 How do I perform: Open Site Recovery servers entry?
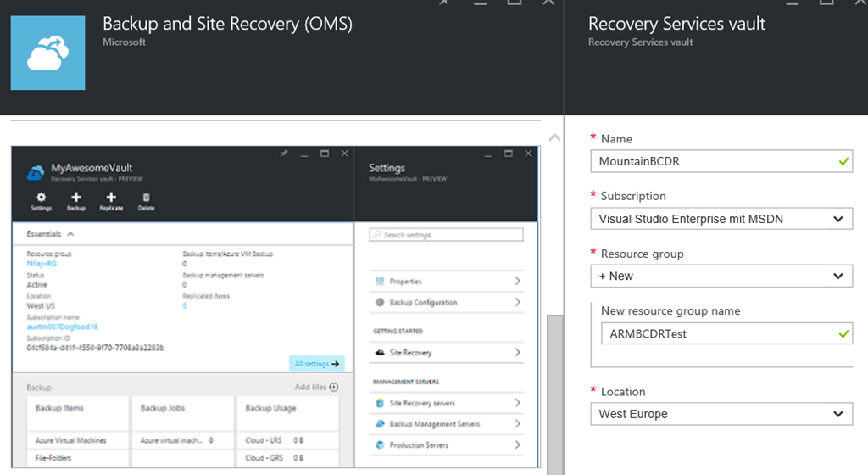446,403
